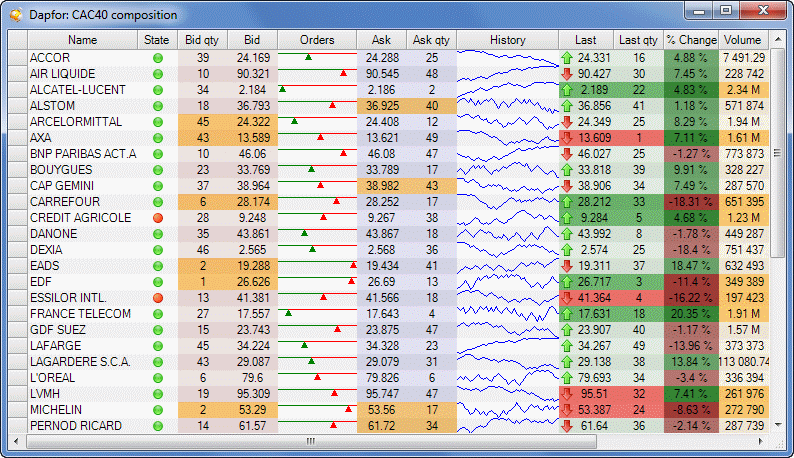Click the red state indicator for ESSILOR INTL.
Image resolution: width=794 pixels, height=458 pixels.
[x=158, y=298]
